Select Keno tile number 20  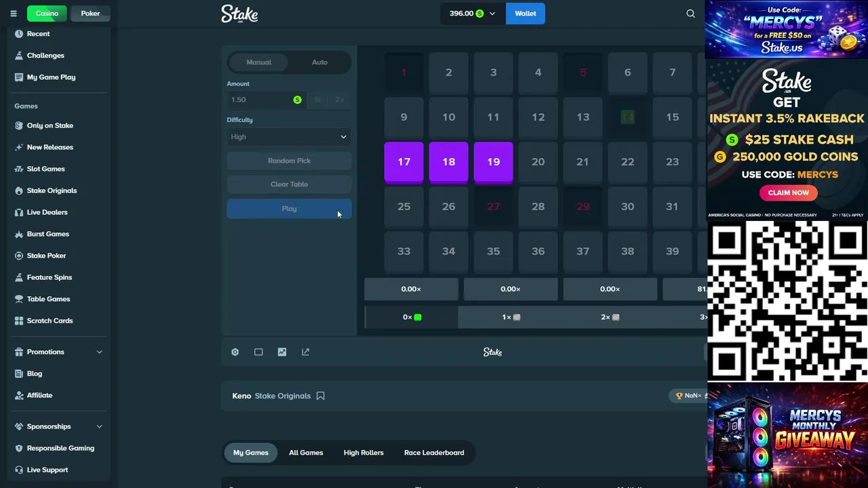538,162
